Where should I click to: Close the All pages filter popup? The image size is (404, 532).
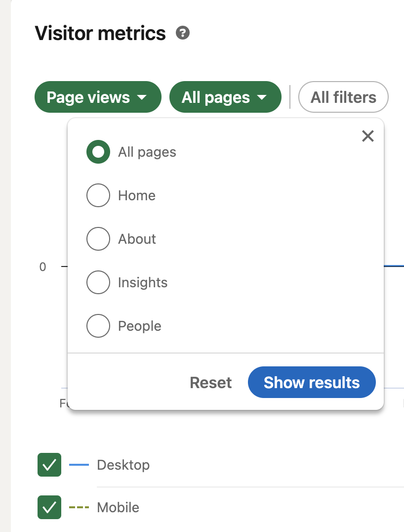point(368,136)
